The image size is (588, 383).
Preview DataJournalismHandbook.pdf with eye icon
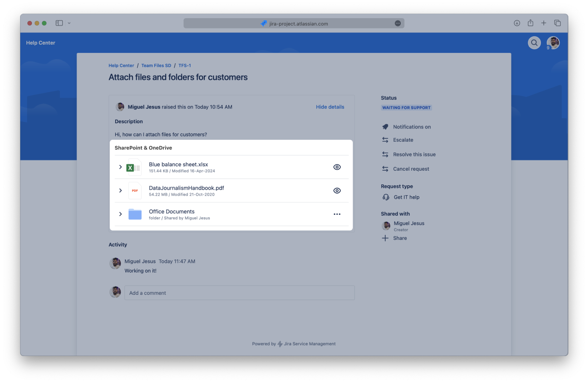point(337,191)
